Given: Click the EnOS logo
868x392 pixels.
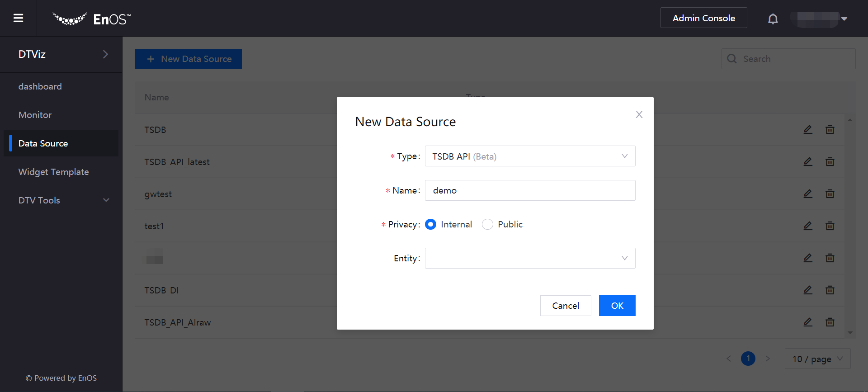Looking at the screenshot, I should pyautogui.click(x=92, y=19).
